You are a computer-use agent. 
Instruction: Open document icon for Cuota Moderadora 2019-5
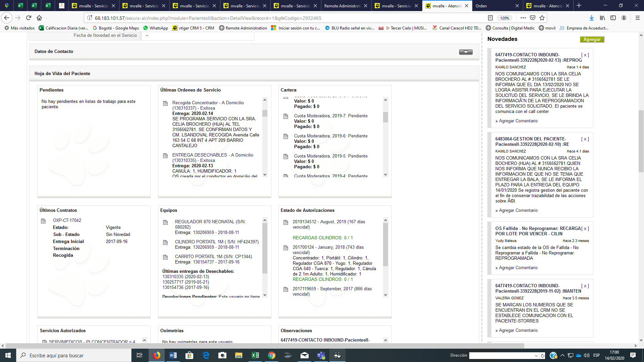[x=286, y=157]
